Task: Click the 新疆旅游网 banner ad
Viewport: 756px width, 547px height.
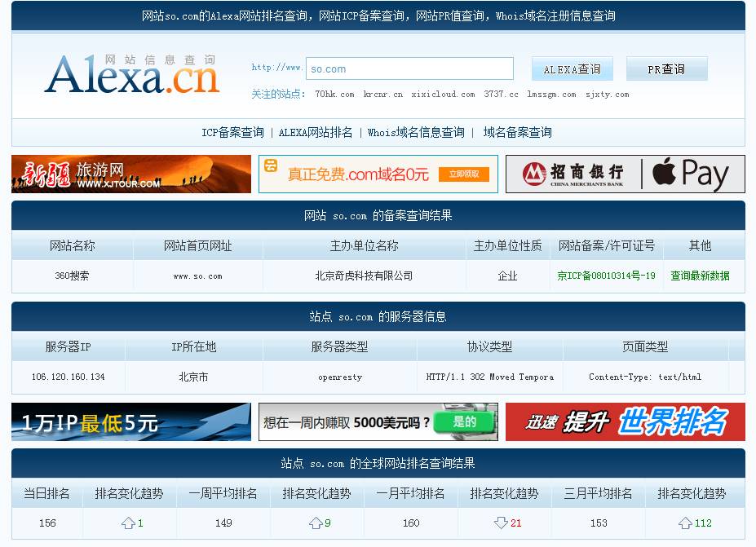Action: click(x=131, y=174)
